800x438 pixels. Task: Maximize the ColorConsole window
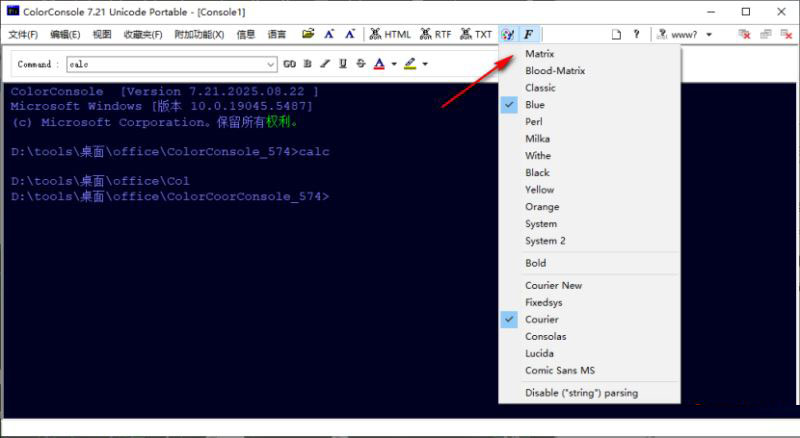click(x=746, y=11)
